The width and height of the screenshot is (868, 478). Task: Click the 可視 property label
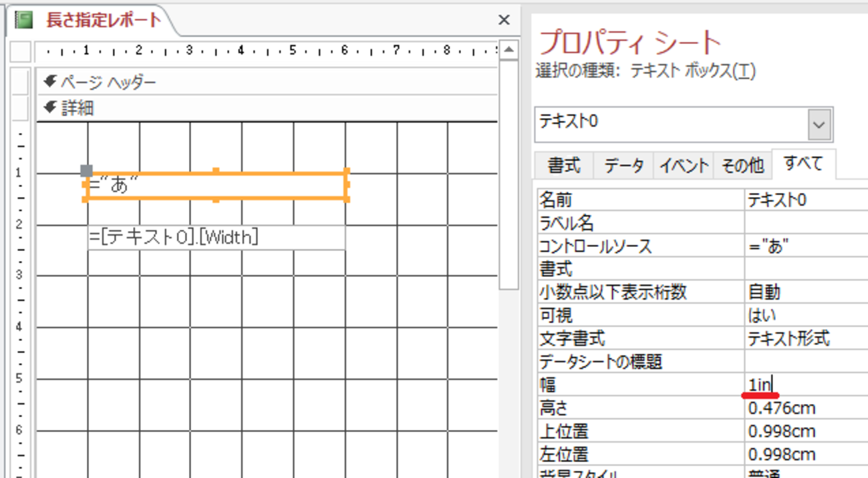pyautogui.click(x=556, y=315)
